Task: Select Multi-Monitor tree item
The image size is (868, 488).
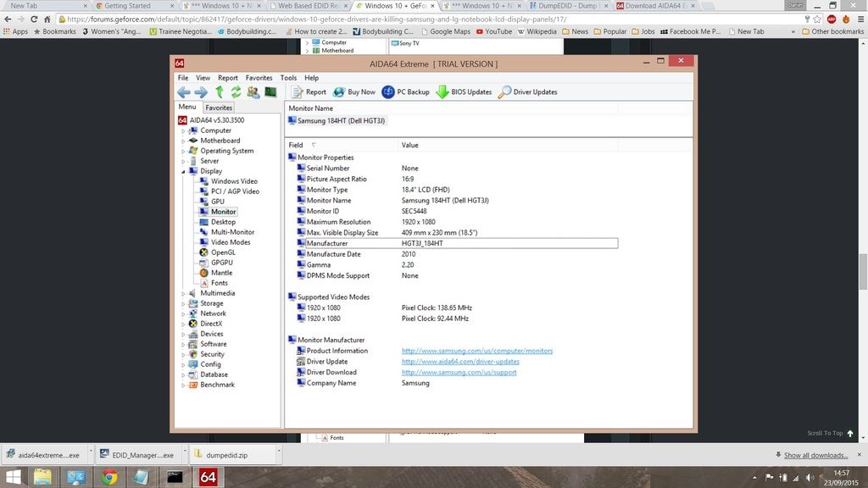Action: (x=232, y=232)
